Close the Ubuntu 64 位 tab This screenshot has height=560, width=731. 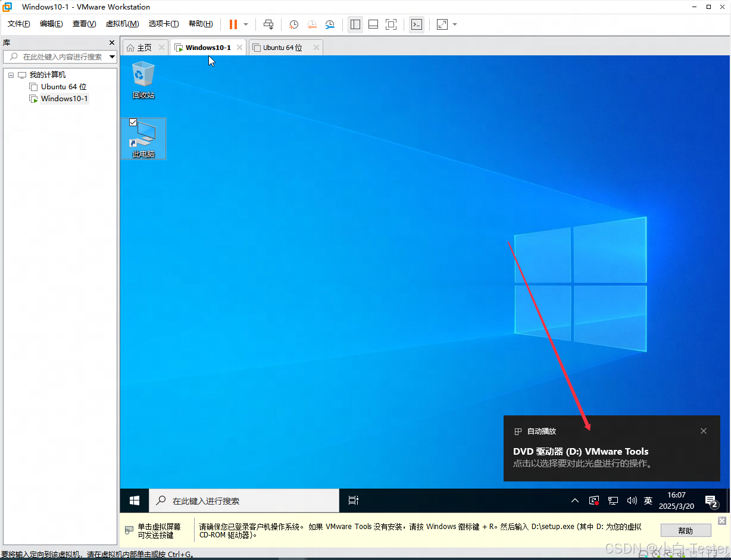click(316, 48)
